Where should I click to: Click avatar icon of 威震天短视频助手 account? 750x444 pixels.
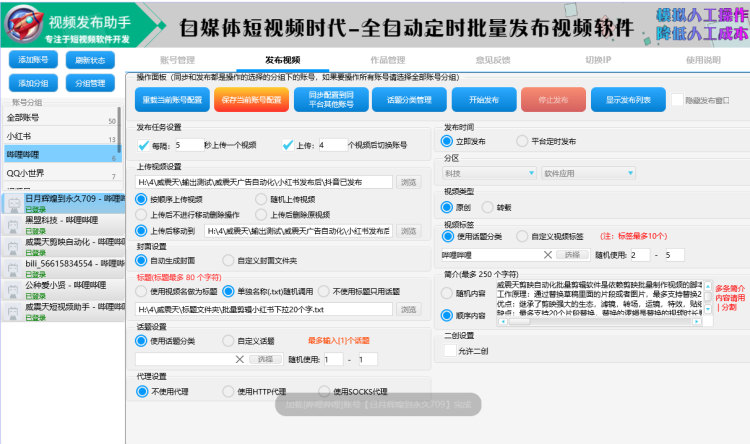(13, 312)
